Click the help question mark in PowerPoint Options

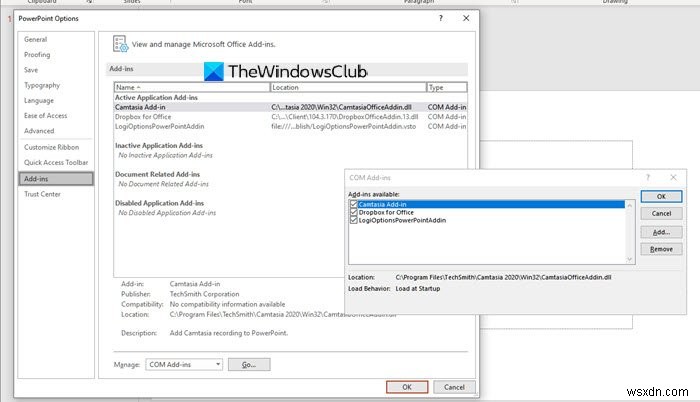[x=441, y=18]
